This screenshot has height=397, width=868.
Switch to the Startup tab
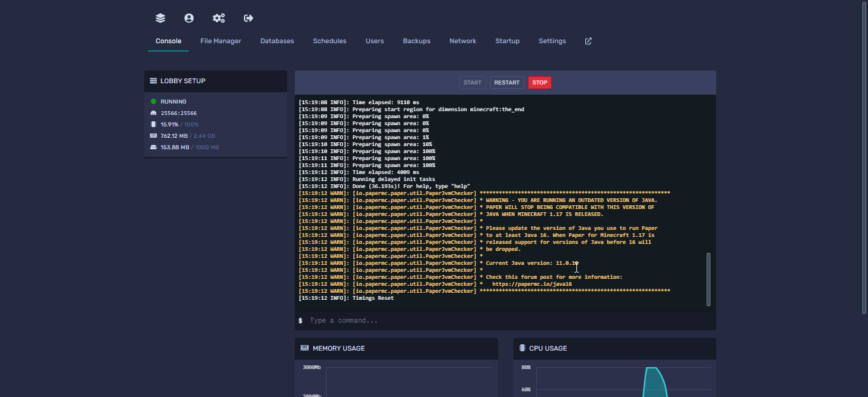[x=507, y=41]
